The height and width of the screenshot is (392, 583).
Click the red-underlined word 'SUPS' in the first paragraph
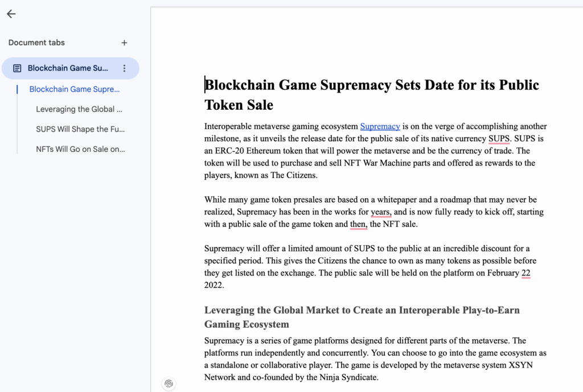coord(499,139)
